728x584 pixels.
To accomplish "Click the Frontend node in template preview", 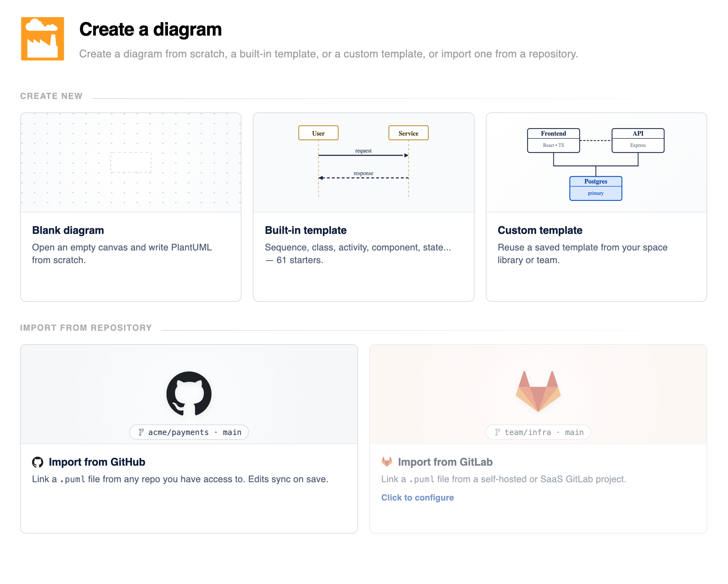I will click(x=553, y=141).
